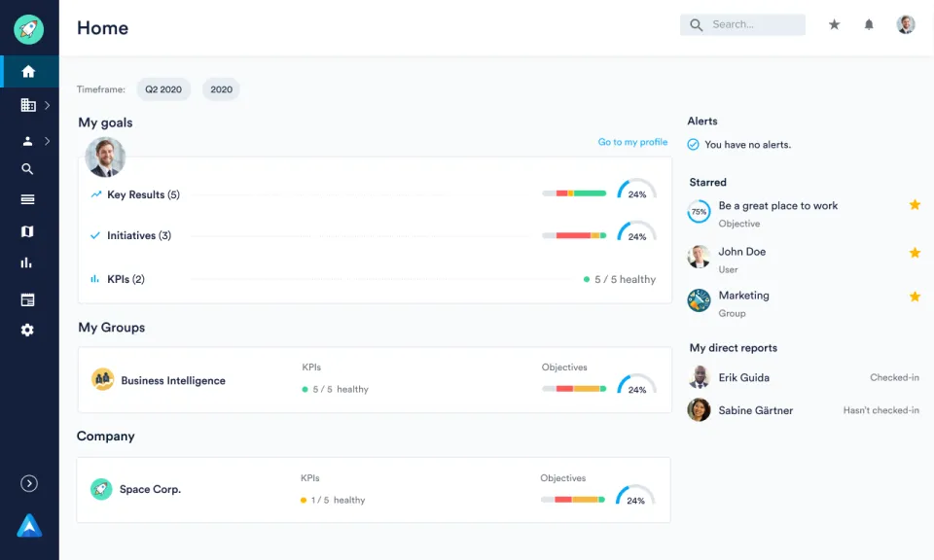
Task: Open the bar chart reports icon
Action: pyautogui.click(x=27, y=262)
